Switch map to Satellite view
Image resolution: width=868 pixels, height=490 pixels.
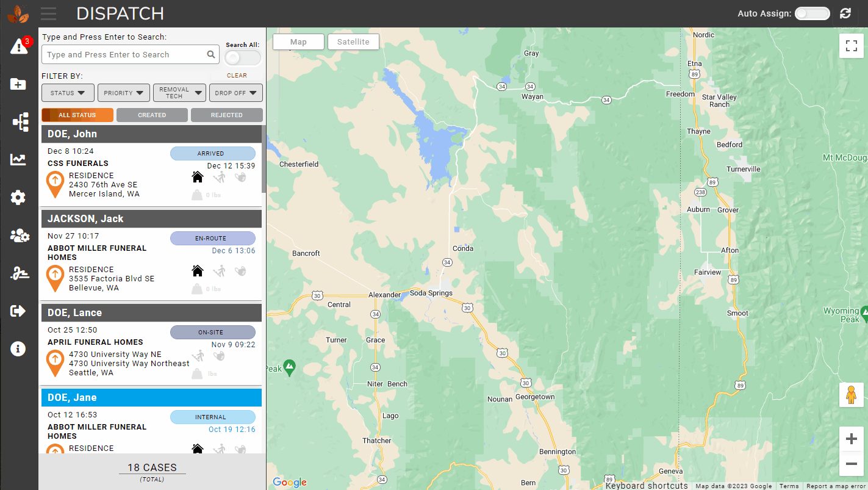click(353, 41)
